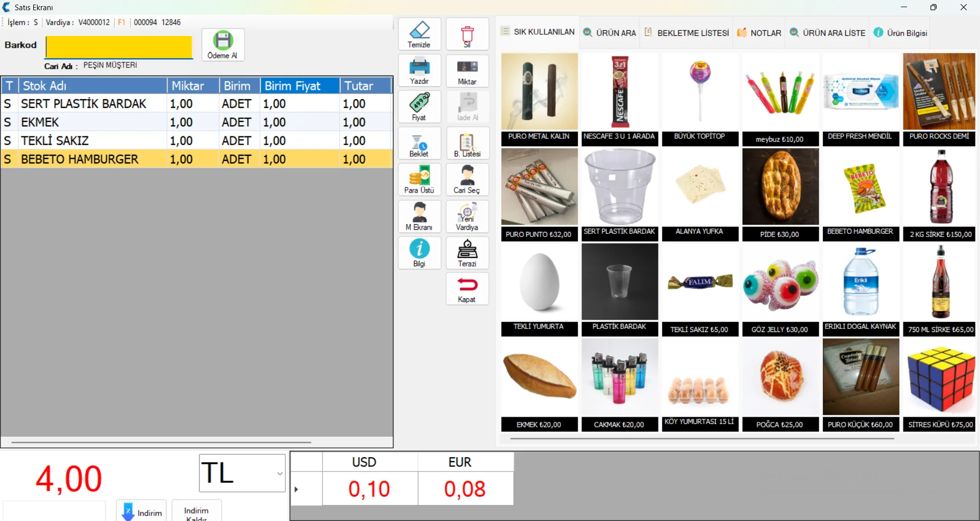Open the ÜRÜN ARA tab
980x521 pixels.
tap(610, 33)
